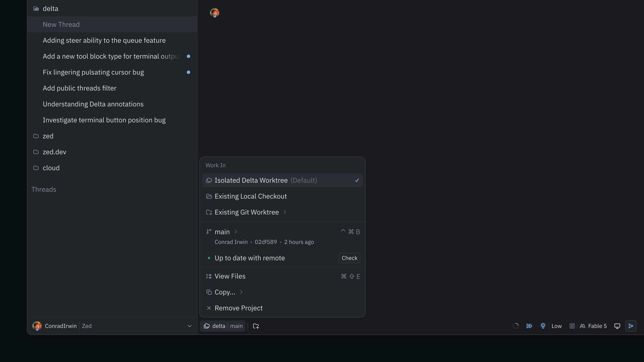Click the user avatar in the message area
This screenshot has width=644, height=362.
pyautogui.click(x=215, y=13)
